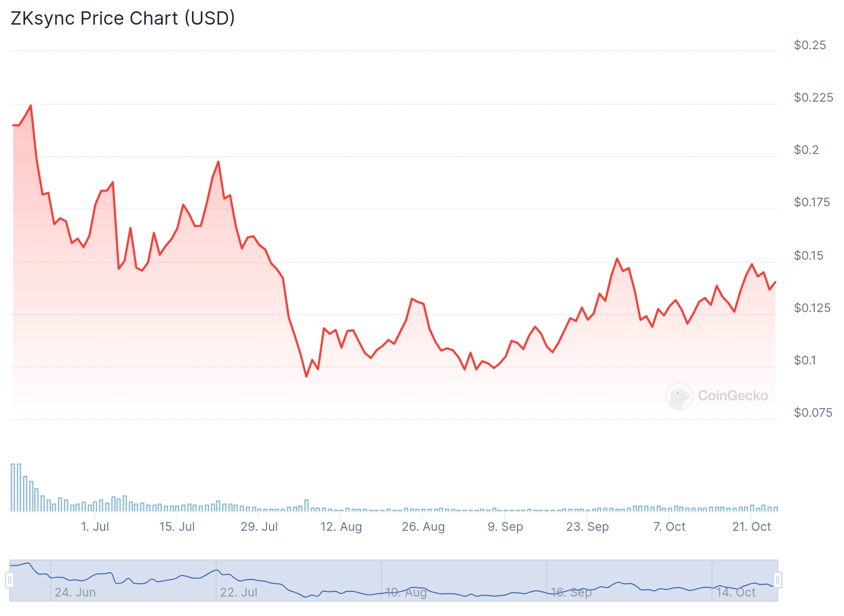The height and width of the screenshot is (616, 844).
Task: Click the $0.15 price axis label
Action: [809, 256]
